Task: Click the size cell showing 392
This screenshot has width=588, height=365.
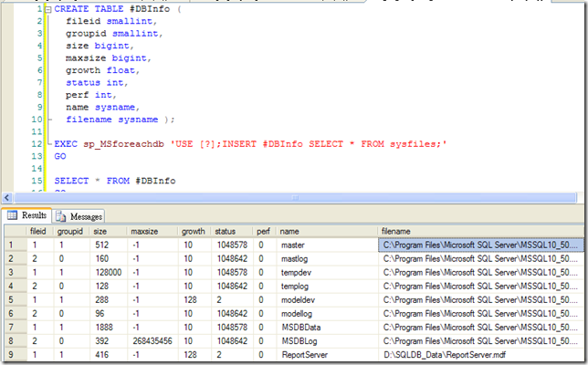Action: coord(109,341)
